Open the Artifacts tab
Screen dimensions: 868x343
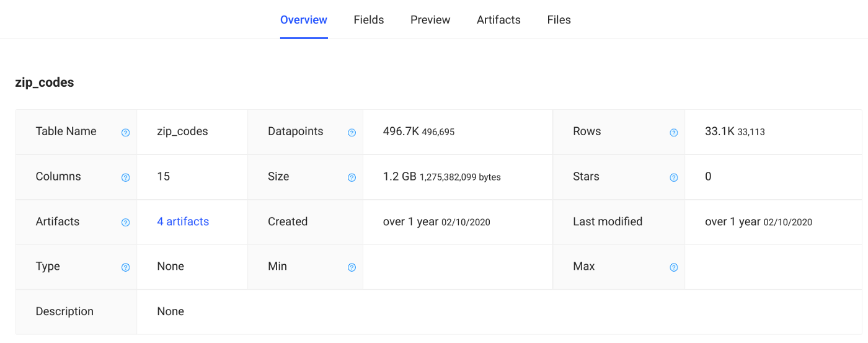(498, 20)
